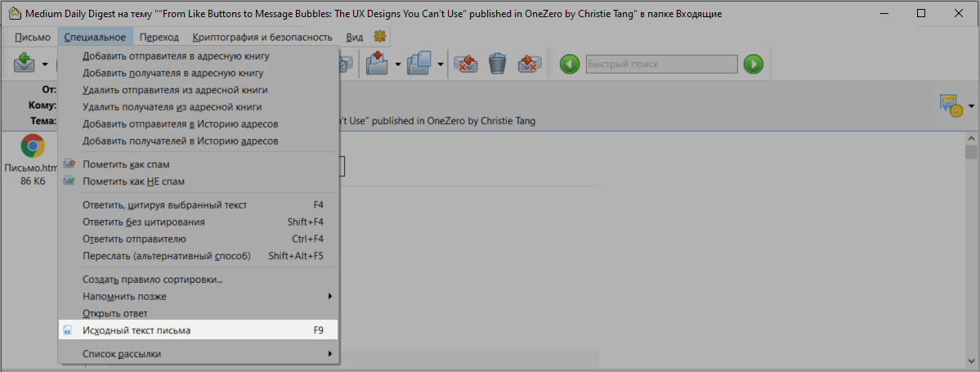
Task: Click the move to folder icon
Action: pos(378,63)
